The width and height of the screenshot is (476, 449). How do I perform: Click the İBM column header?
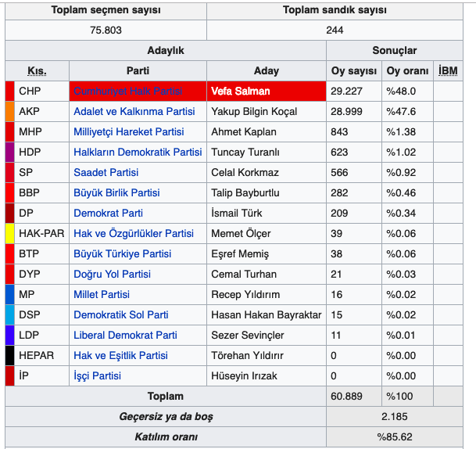point(448,71)
